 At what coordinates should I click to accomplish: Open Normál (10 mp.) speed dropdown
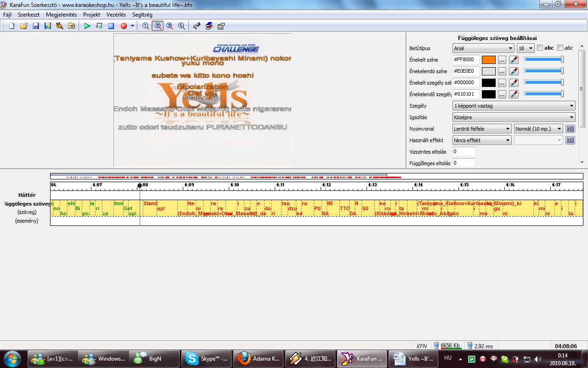(x=538, y=129)
